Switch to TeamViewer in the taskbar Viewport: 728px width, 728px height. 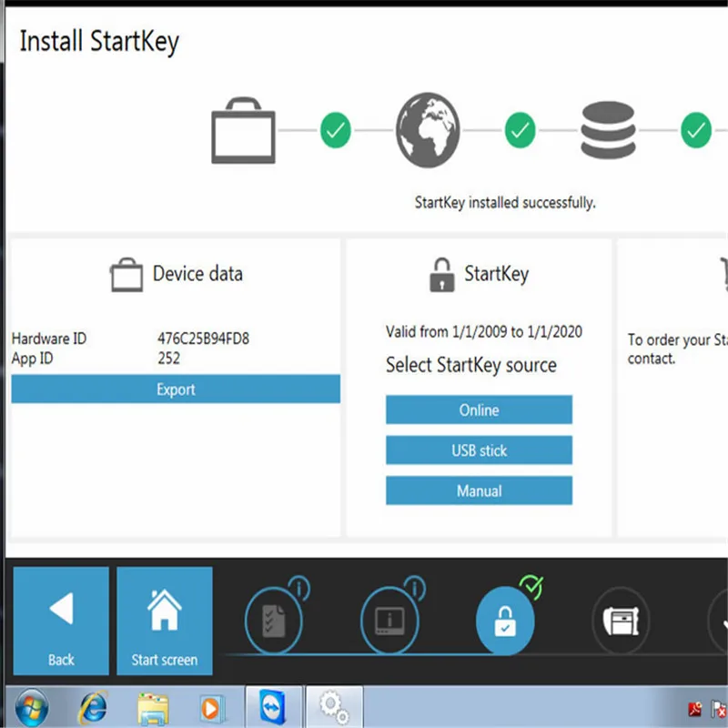pos(274,707)
